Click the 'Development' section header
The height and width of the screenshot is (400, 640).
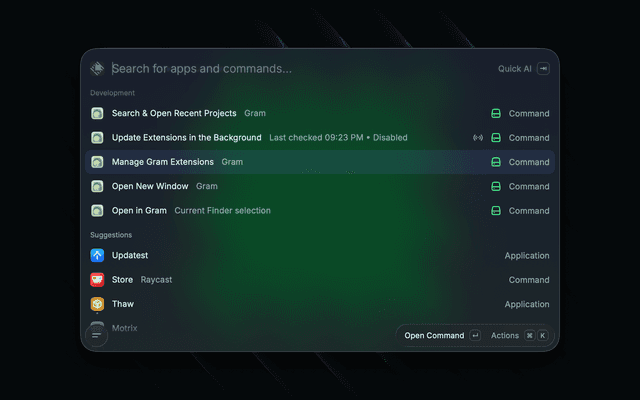[112, 93]
